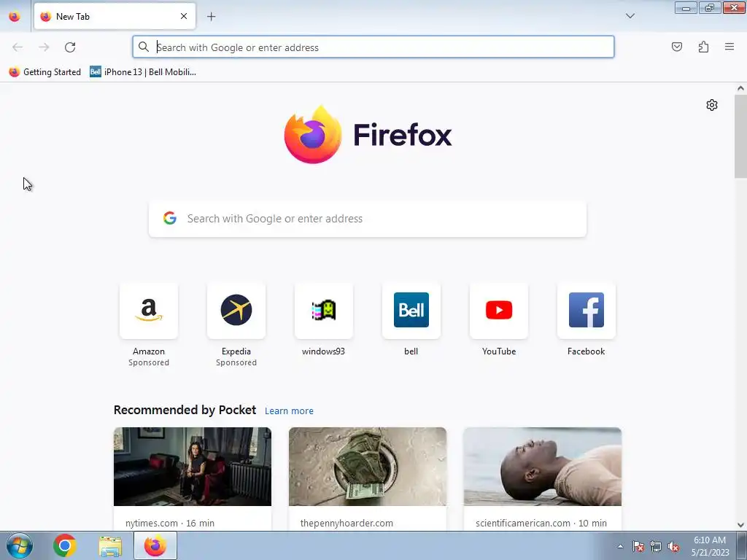Click Learn more about Pocket
This screenshot has height=560, width=747.
(x=289, y=411)
